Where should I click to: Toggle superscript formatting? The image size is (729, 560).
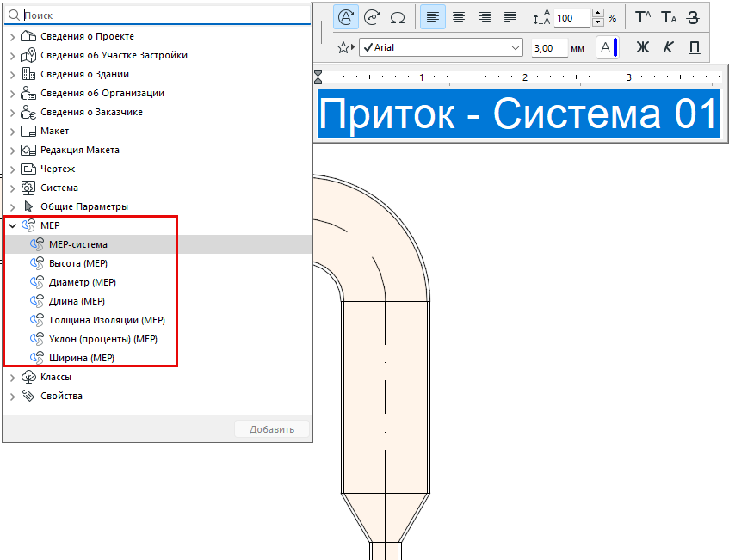point(643,17)
